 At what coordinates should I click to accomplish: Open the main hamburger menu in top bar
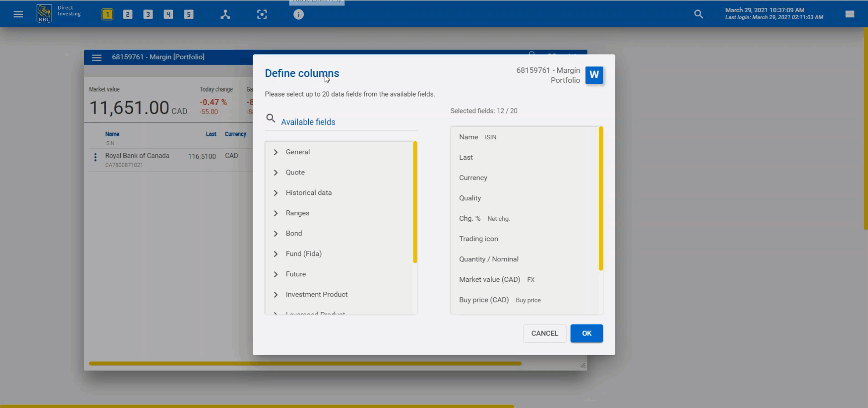click(x=18, y=14)
